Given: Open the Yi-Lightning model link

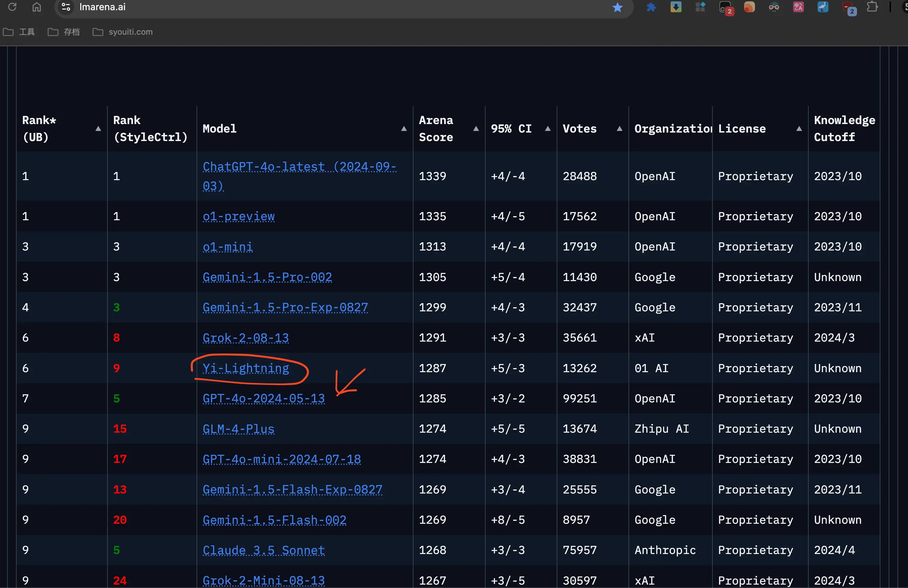Looking at the screenshot, I should pos(246,368).
